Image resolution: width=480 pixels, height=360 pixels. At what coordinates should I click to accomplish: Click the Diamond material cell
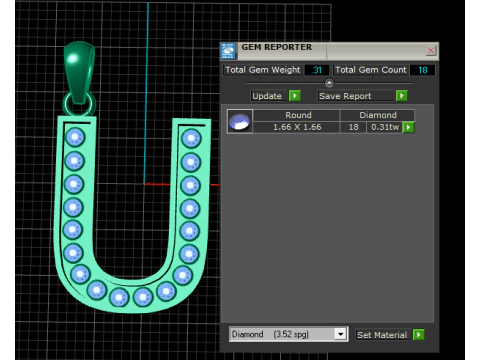pos(377,115)
